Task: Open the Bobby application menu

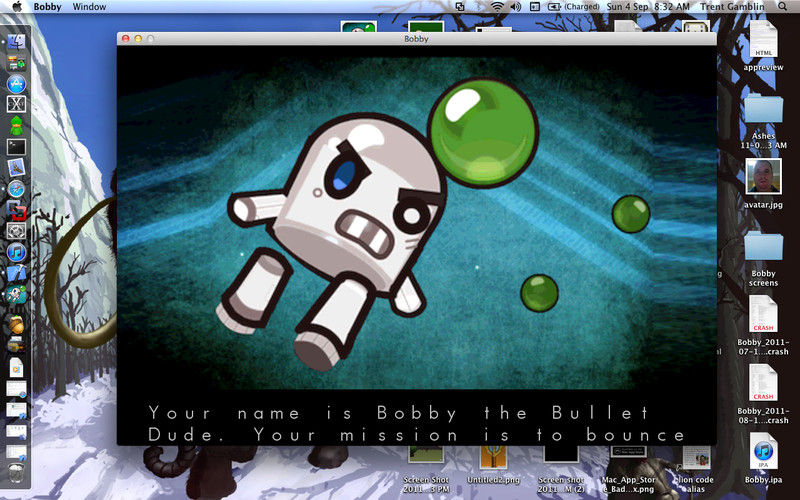Action: [x=46, y=7]
